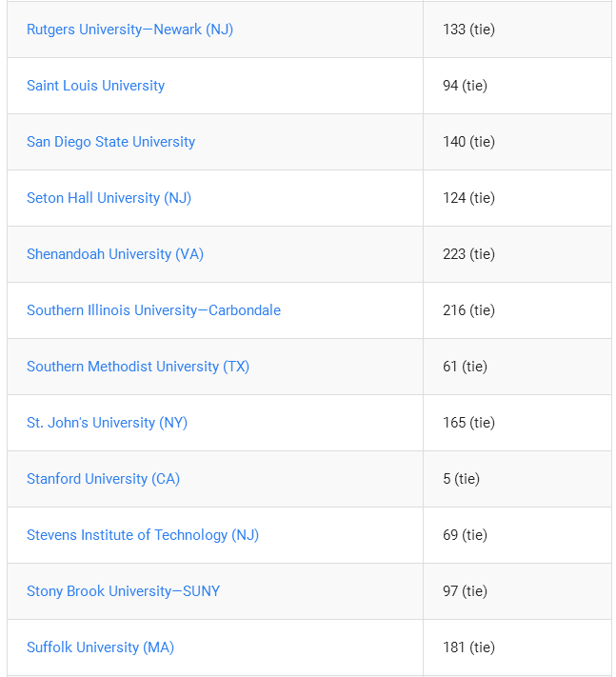Select the 181 (tie) rank for Suffolk

[469, 647]
